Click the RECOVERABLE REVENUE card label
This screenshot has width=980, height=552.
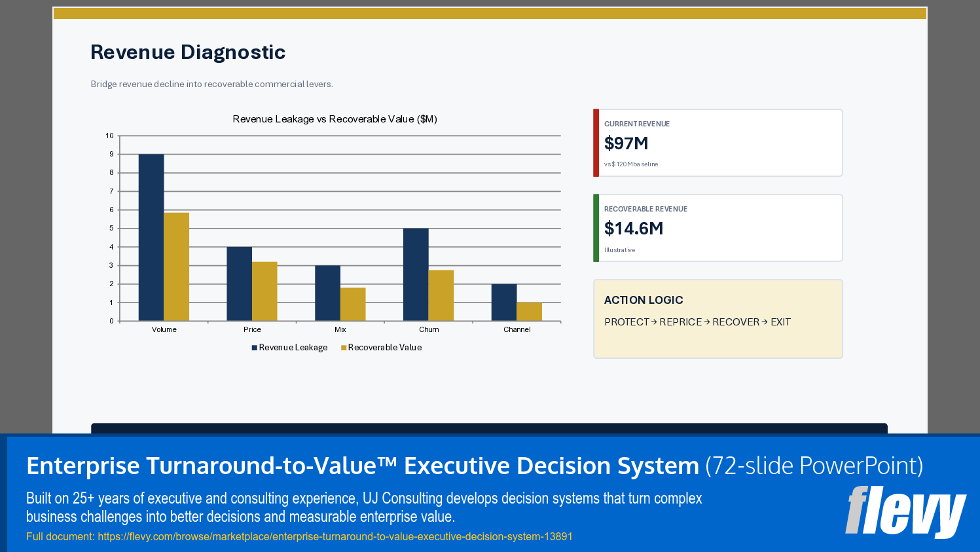pos(645,209)
